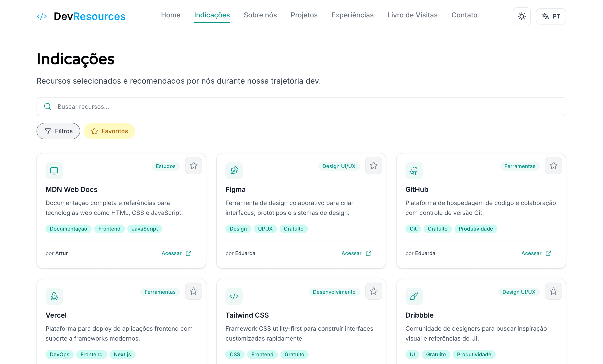This screenshot has width=603, height=364.
Task: Select the Indicações nav tab
Action: point(212,15)
